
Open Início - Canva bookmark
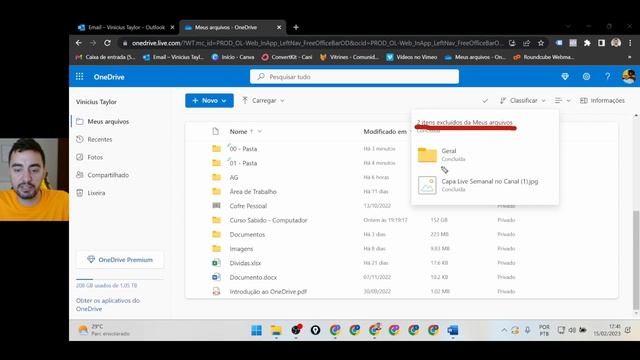[233, 57]
